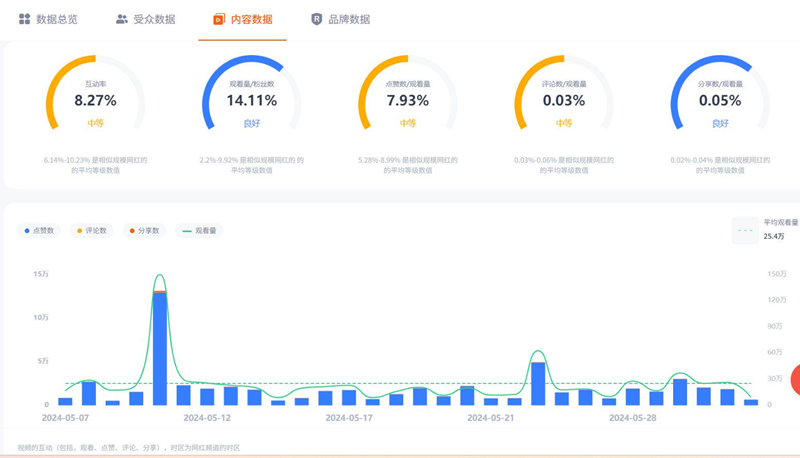The height and width of the screenshot is (458, 800).
Task: Toggle the 点赞数 legend series
Action: click(x=41, y=230)
